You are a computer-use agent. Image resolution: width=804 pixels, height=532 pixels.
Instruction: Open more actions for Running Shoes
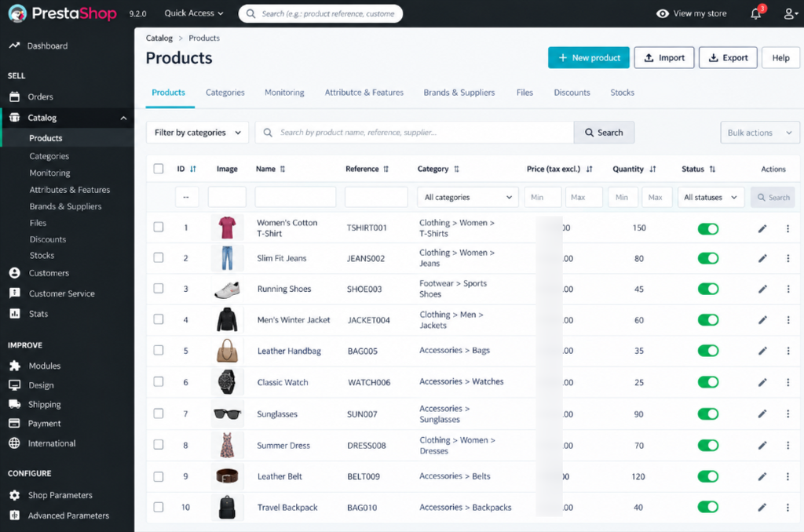coord(788,289)
